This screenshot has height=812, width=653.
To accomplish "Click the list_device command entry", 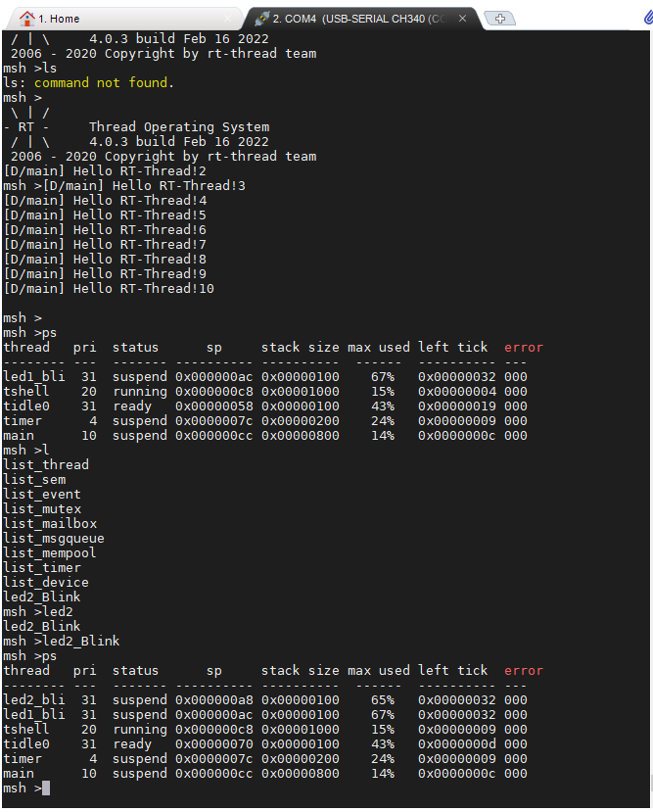I will click(46, 583).
